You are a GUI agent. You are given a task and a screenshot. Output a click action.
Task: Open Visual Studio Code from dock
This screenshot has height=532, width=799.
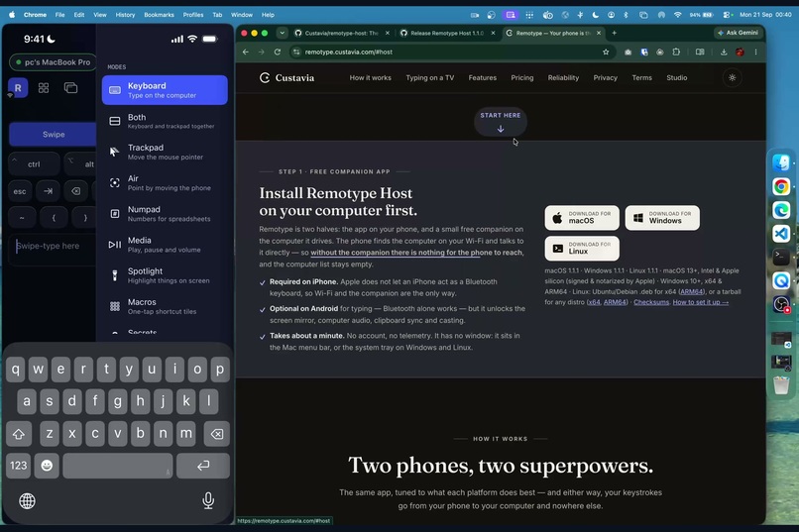[781, 234]
